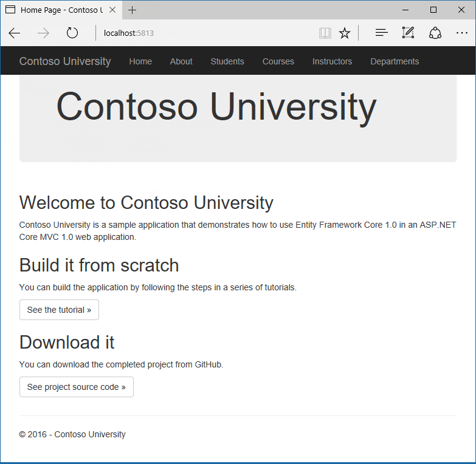The height and width of the screenshot is (464, 476).
Task: Click the browser Back arrow
Action: [x=15, y=33]
